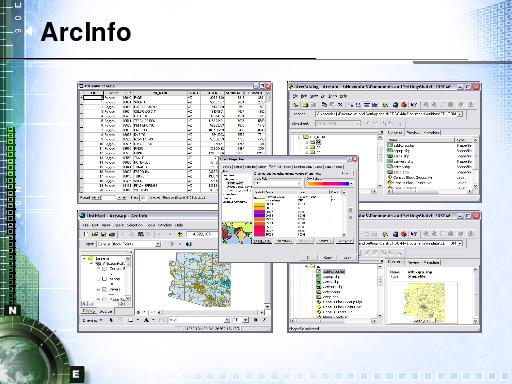Choose Select Elements arrow on ArcMap Drawing toolbar

[x=111, y=320]
